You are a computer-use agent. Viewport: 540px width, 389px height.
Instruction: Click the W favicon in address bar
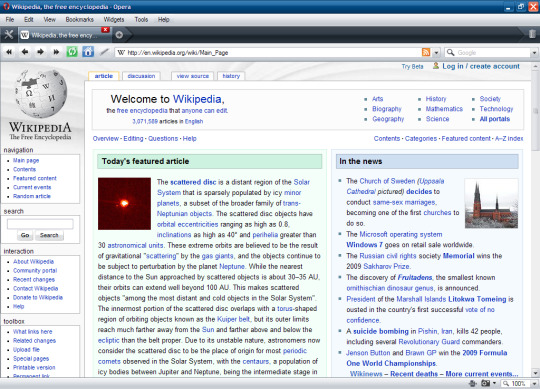pos(121,53)
